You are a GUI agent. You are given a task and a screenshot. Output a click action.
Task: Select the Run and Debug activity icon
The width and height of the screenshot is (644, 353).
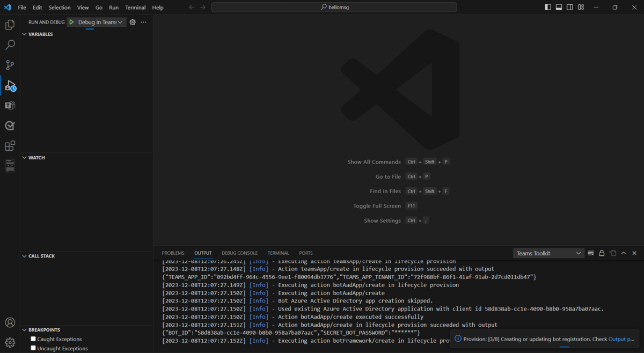(10, 85)
